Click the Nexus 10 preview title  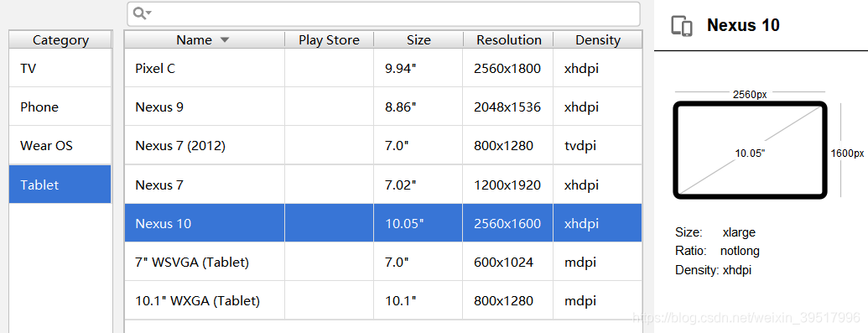click(743, 25)
